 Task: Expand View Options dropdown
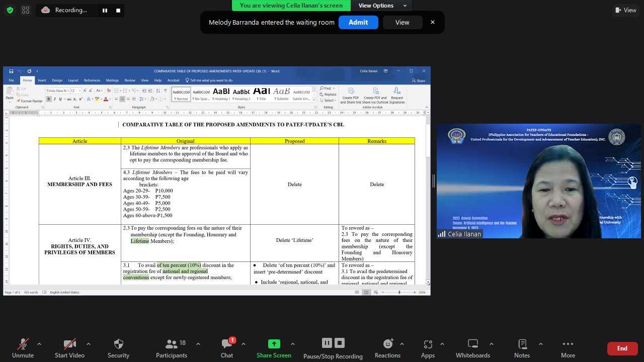click(x=382, y=6)
